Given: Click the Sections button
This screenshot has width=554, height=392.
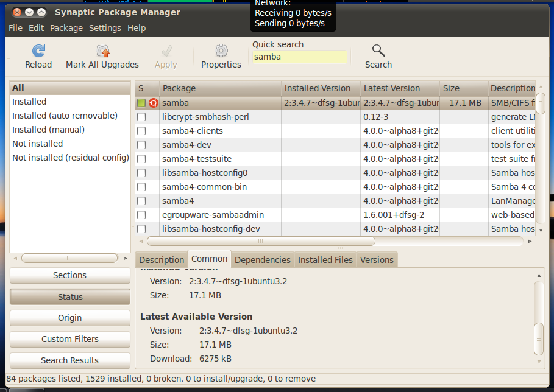Looking at the screenshot, I should pyautogui.click(x=70, y=275).
